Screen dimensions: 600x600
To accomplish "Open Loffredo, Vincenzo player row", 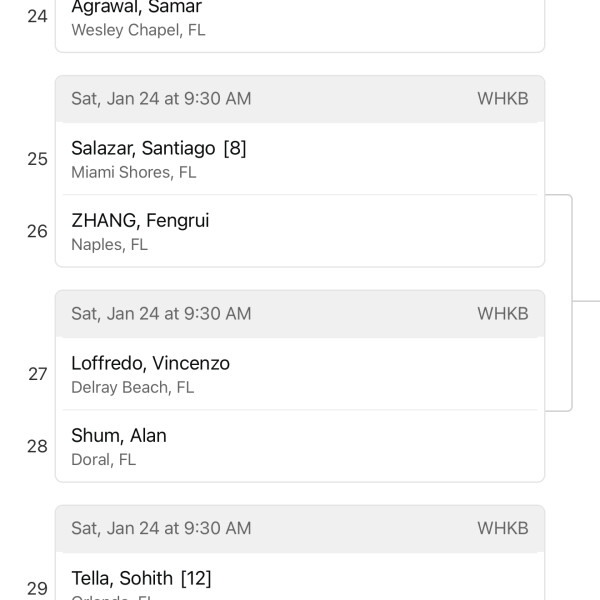I will coord(300,374).
